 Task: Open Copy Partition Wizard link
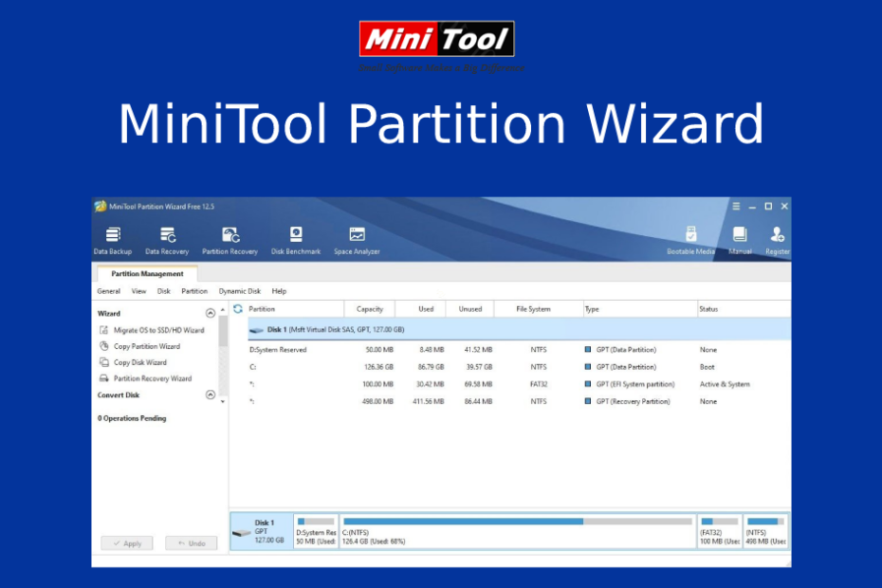[x=147, y=346]
